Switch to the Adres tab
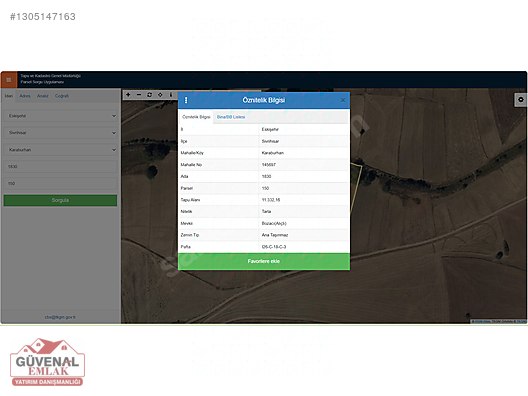528x396 pixels. click(25, 96)
